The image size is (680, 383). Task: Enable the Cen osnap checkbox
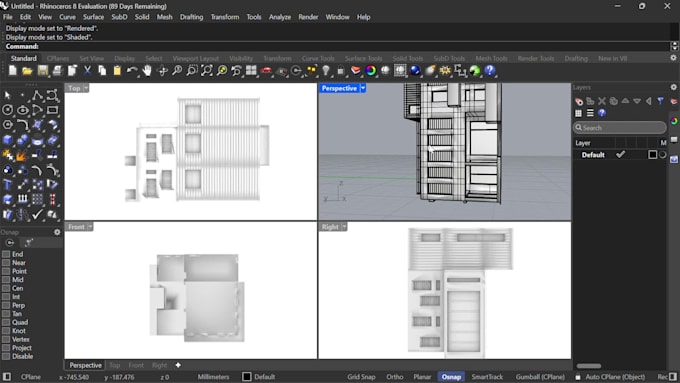coord(6,288)
